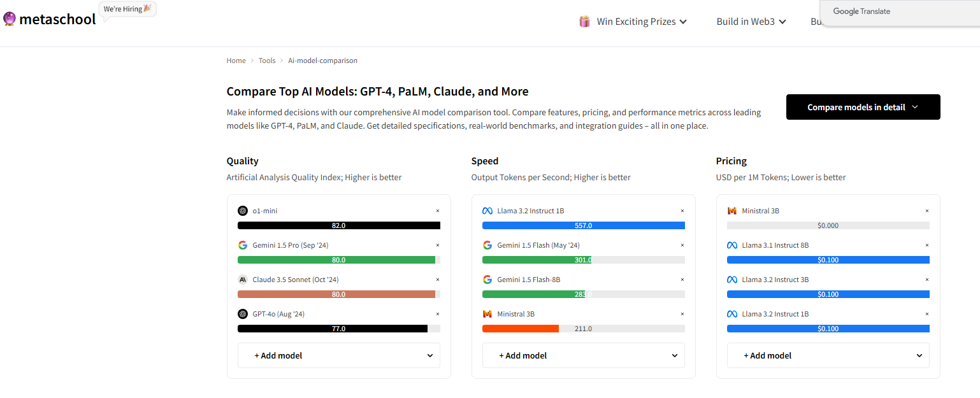This screenshot has width=980, height=398.
Task: Click the Meta icon beside Llama 3.2 Instruct 1B in Speed
Action: click(487, 211)
